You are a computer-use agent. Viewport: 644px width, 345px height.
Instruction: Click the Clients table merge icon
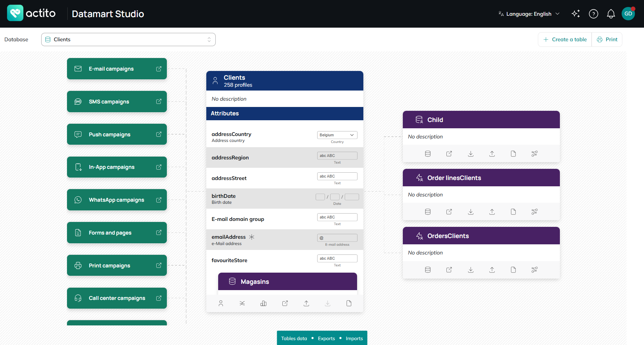[x=242, y=303]
